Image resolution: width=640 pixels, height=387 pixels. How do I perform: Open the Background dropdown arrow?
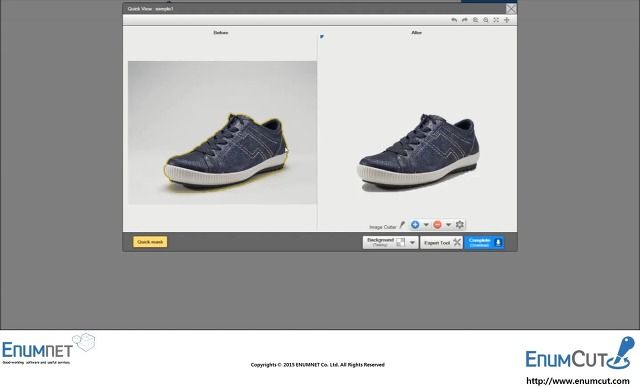[x=412, y=242]
